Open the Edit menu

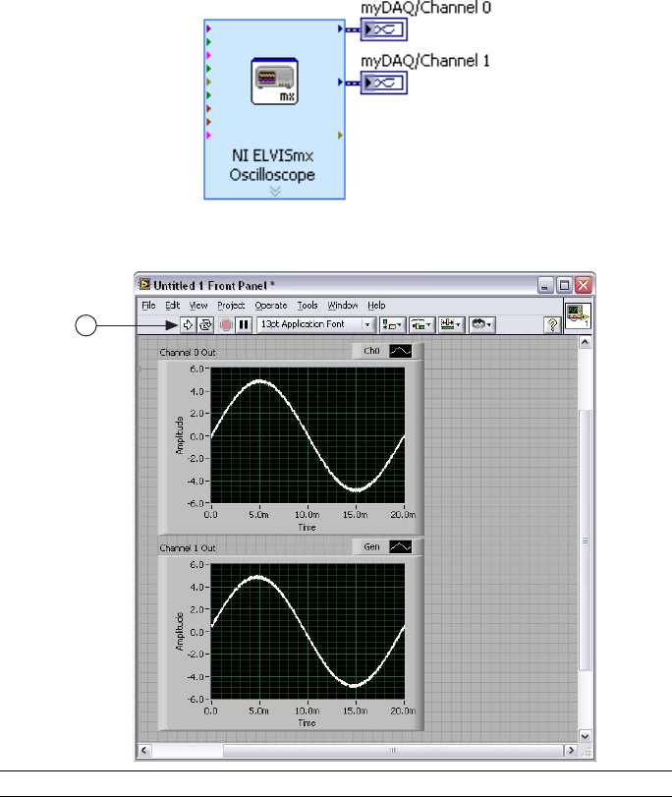pyautogui.click(x=172, y=306)
